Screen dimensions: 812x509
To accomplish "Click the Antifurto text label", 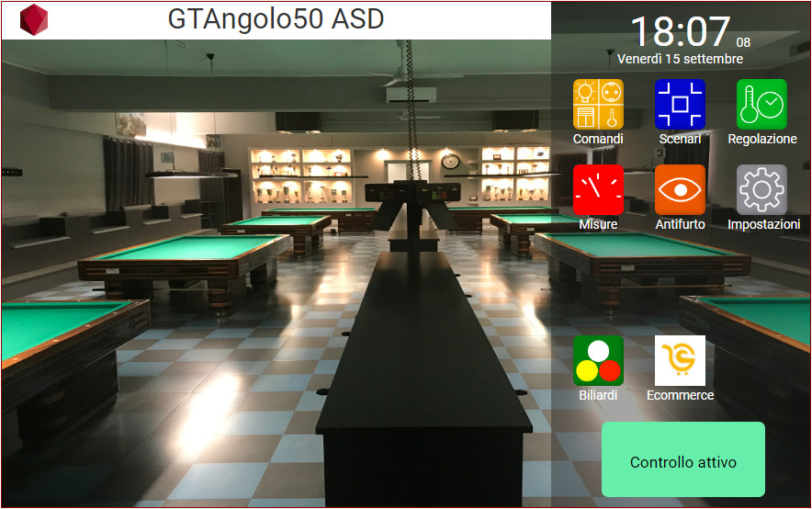I will pos(680,224).
